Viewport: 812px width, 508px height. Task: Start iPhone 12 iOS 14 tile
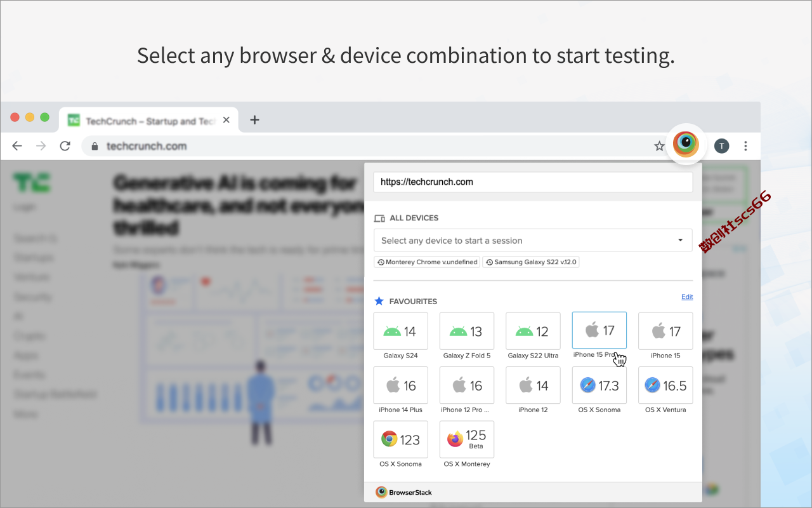[x=533, y=385]
